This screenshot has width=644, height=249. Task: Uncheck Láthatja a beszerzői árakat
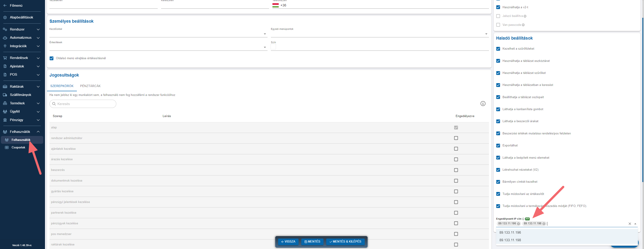click(x=498, y=121)
